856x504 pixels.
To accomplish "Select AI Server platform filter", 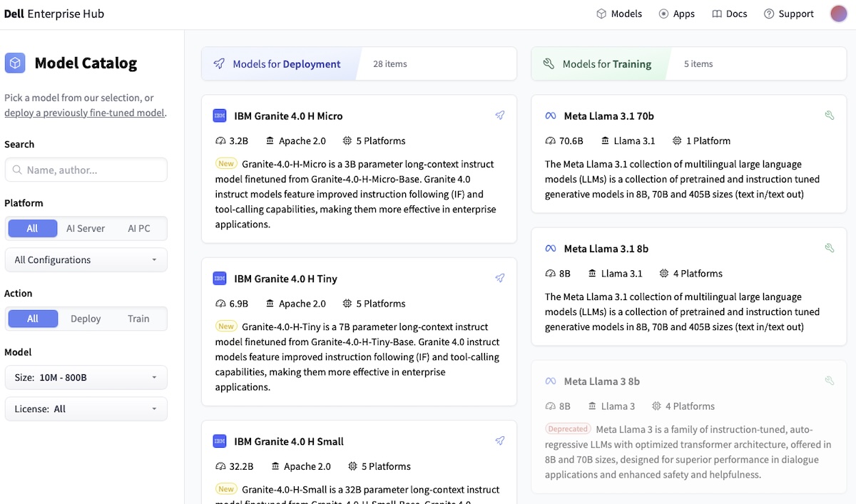I will [86, 228].
